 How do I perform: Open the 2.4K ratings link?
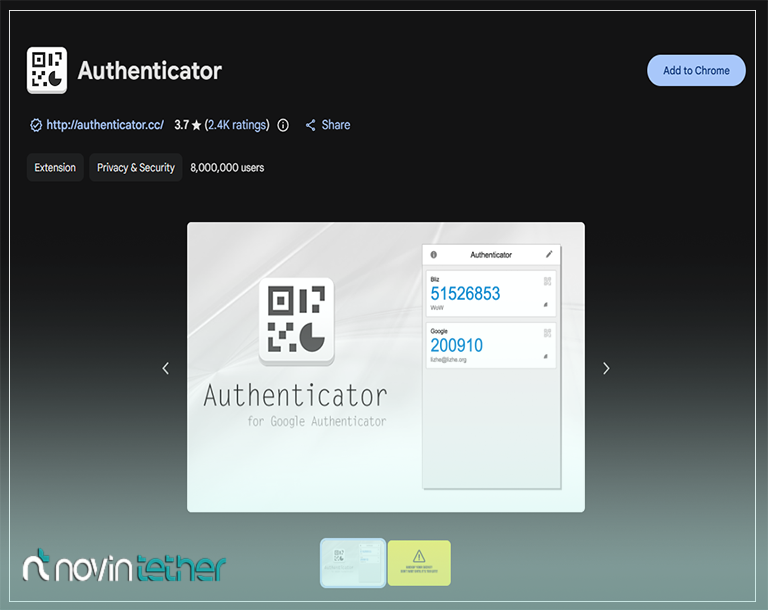[x=237, y=125]
